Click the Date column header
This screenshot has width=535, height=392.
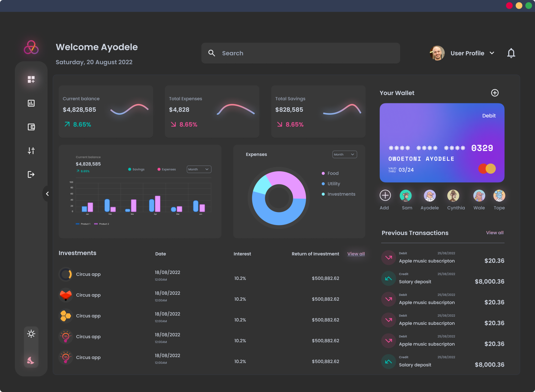pyautogui.click(x=161, y=254)
